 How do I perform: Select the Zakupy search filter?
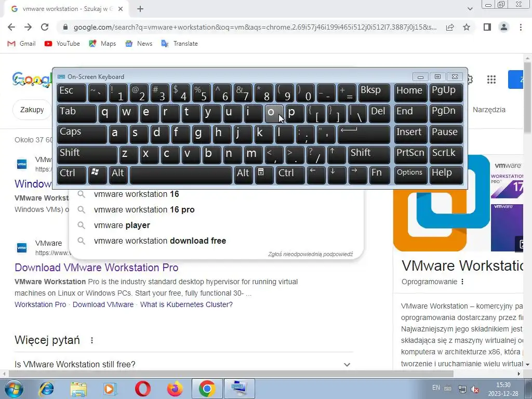(x=32, y=110)
